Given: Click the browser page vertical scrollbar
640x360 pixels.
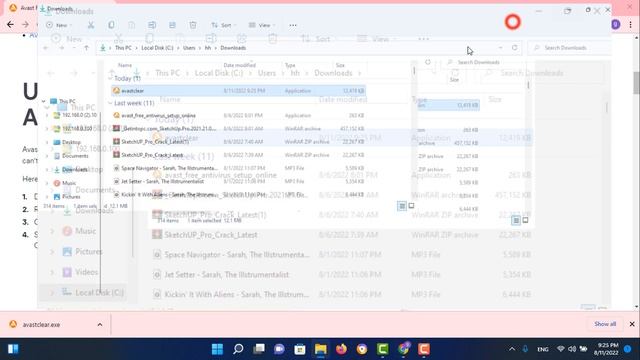Looking at the screenshot, I should coord(636,82).
